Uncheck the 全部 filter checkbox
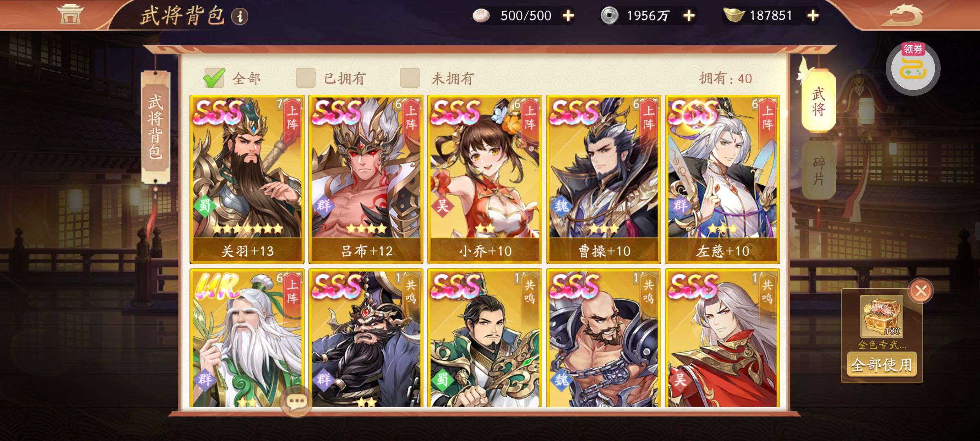Viewport: 980px width, 441px height. click(214, 78)
